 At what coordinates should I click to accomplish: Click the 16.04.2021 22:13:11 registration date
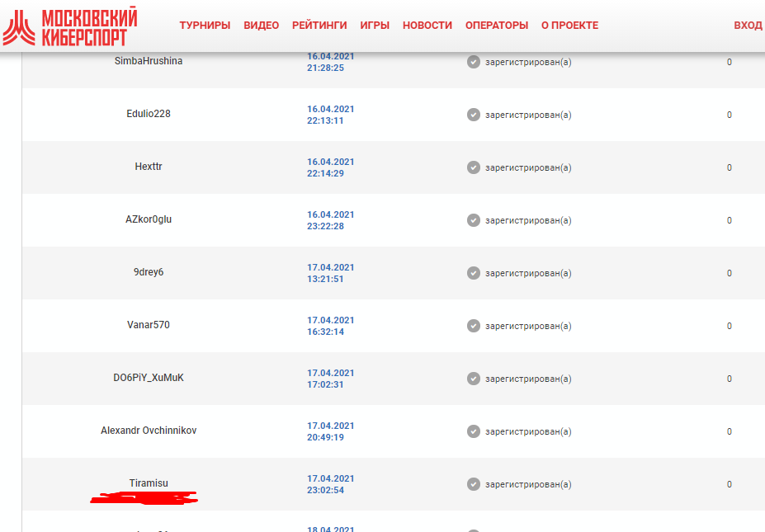point(330,115)
